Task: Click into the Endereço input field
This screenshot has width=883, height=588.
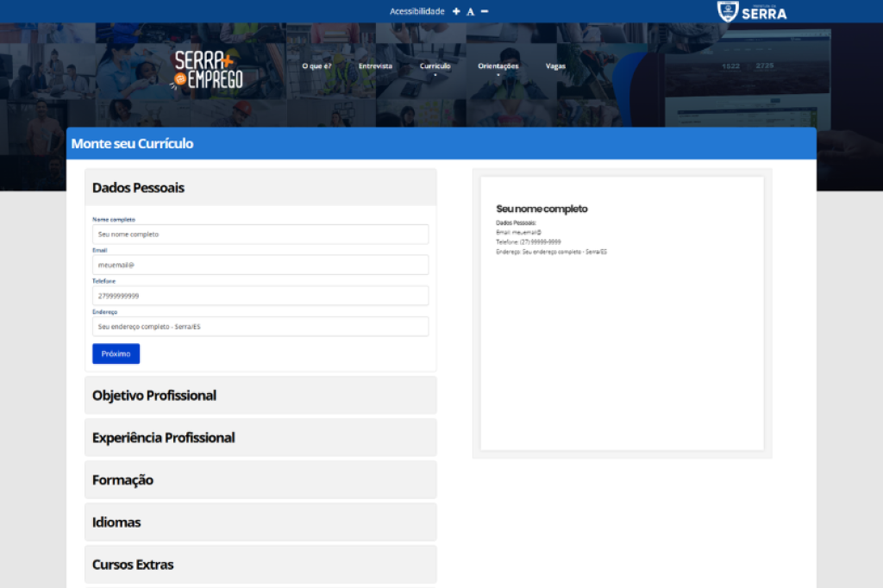Action: point(260,327)
